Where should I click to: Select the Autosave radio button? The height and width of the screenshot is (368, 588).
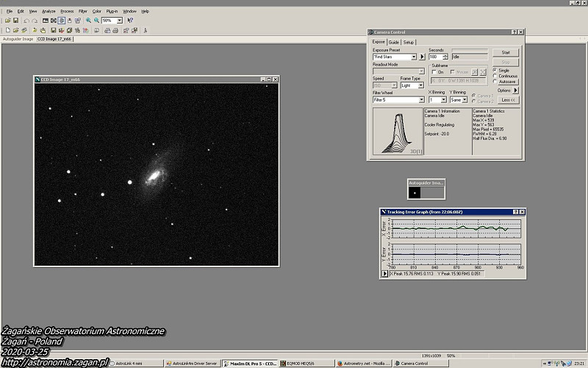[495, 82]
